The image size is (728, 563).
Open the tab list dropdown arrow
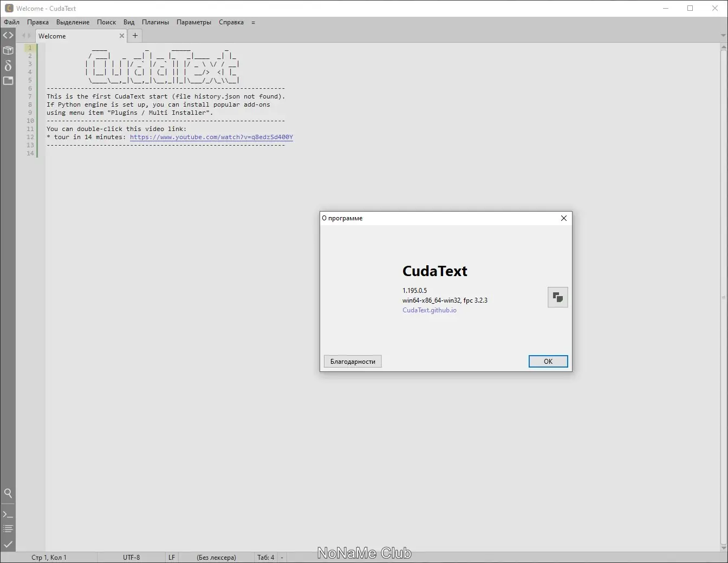click(723, 36)
